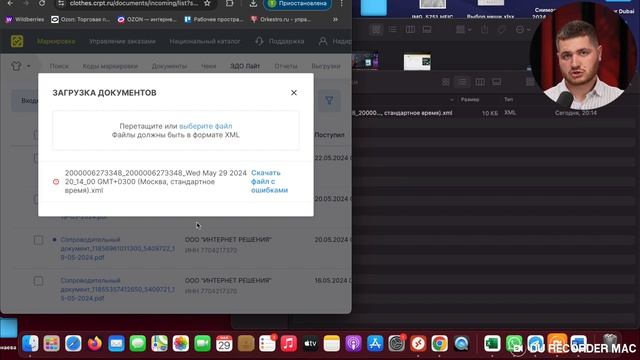Click the clothes.crpt.ru address bar
Screen dimensions: 640x360
point(133,3)
